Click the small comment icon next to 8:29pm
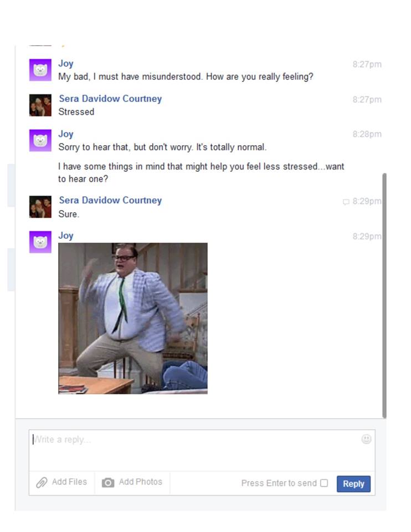 [x=346, y=202]
